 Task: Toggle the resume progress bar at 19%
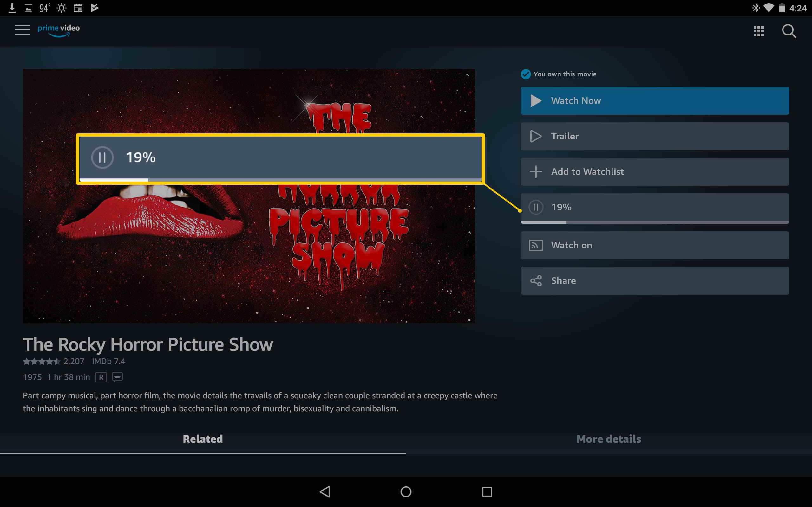(x=654, y=207)
